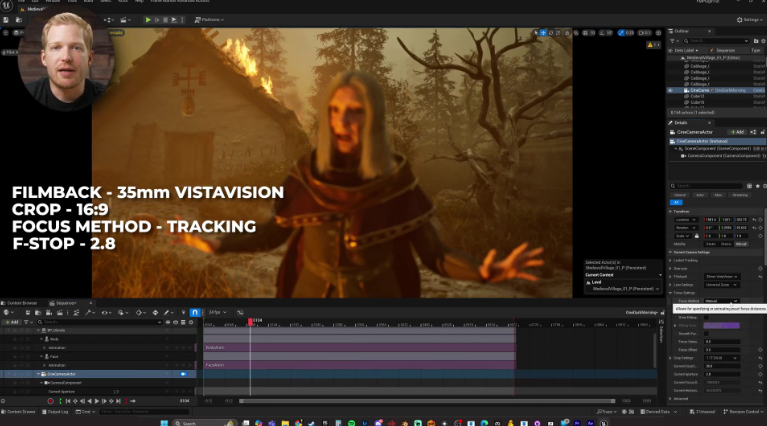Sort Outliner by Item Label column
Image resolution: width=767 pixels, height=426 pixels.
click(685, 50)
